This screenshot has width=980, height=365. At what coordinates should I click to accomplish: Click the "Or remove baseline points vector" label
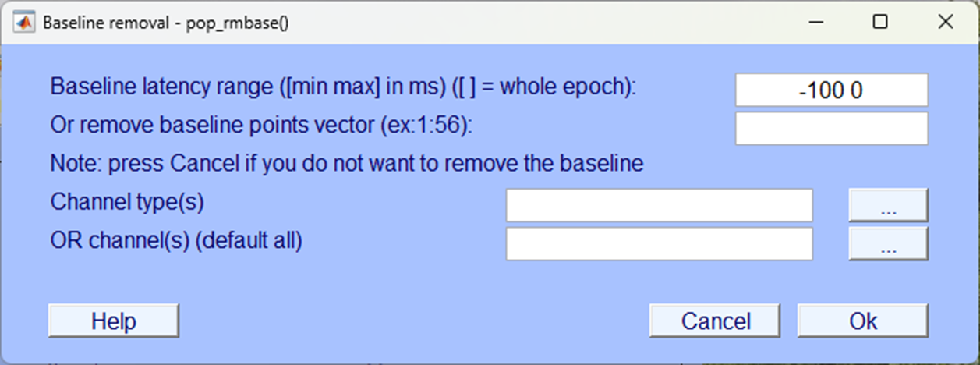[x=260, y=125]
